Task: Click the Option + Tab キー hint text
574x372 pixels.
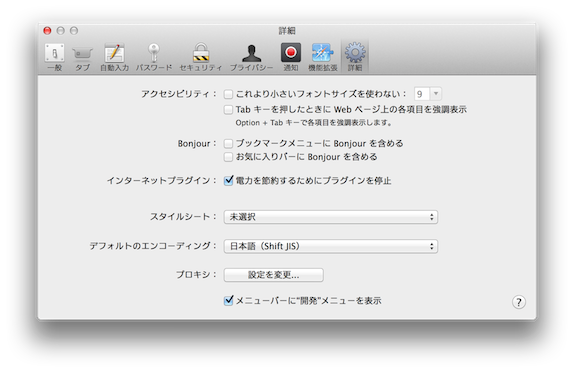Action: (314, 123)
